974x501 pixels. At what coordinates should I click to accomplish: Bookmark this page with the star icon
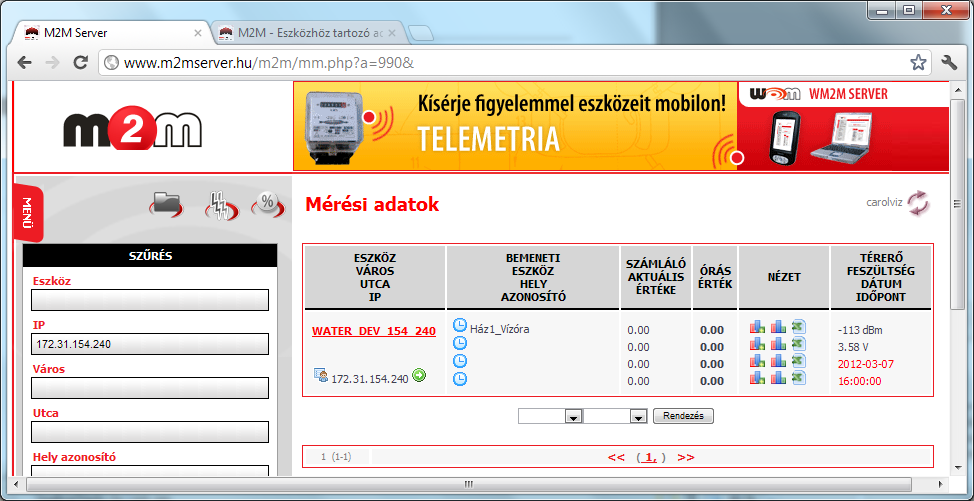[x=917, y=62]
